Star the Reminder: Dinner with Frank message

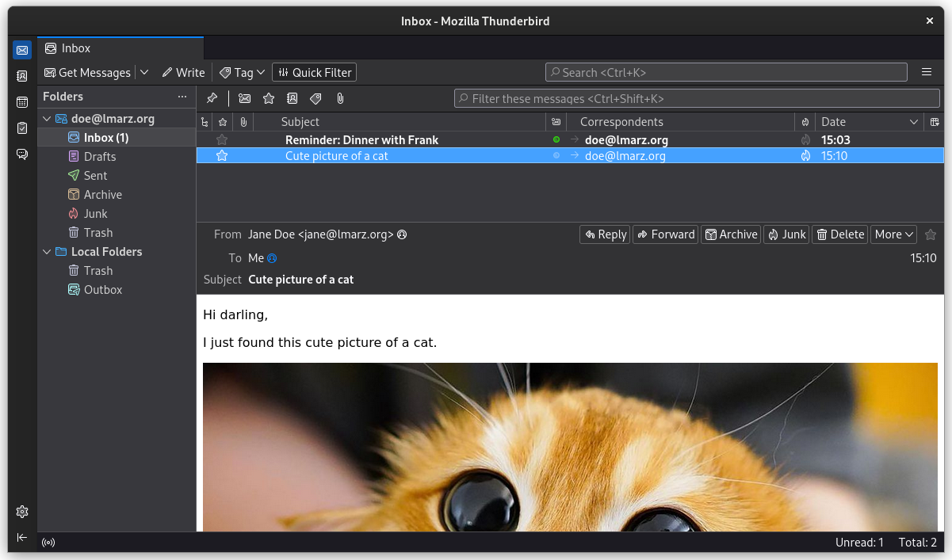[223, 140]
